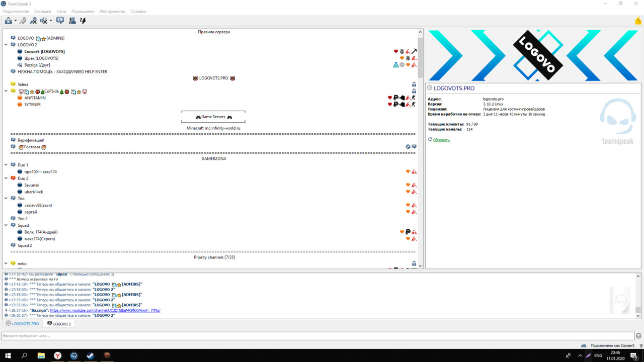
Task: Open Steam from the Windows taskbar
Action: point(91,355)
